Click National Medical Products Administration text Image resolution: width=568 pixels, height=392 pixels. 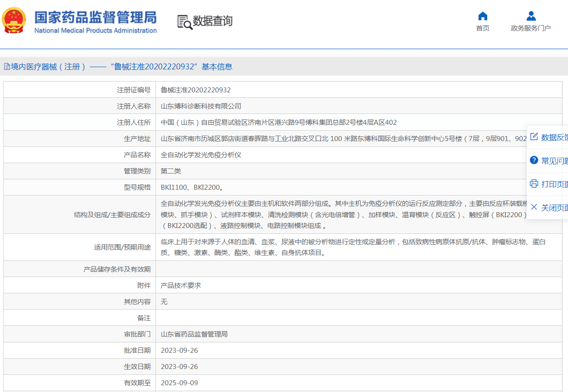[96, 31]
